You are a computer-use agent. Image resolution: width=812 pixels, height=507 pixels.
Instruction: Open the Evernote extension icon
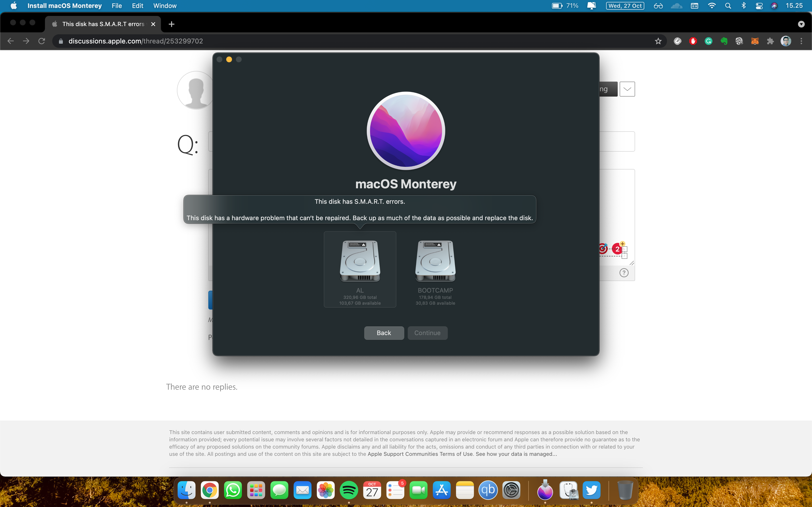[724, 41]
